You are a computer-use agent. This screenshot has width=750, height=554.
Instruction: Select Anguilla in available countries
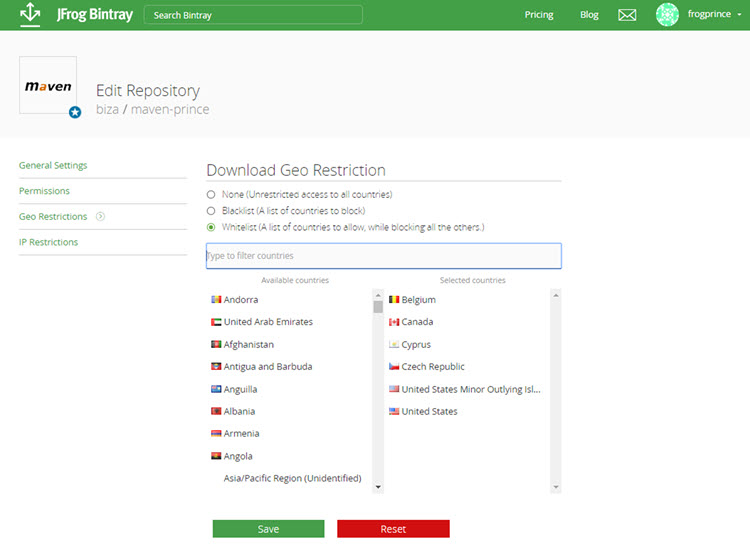click(x=241, y=389)
